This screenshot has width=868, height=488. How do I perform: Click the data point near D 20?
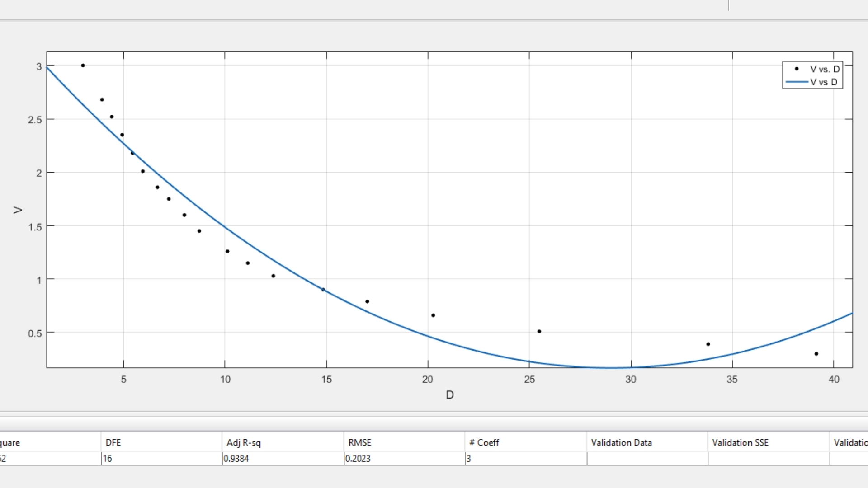[433, 315]
